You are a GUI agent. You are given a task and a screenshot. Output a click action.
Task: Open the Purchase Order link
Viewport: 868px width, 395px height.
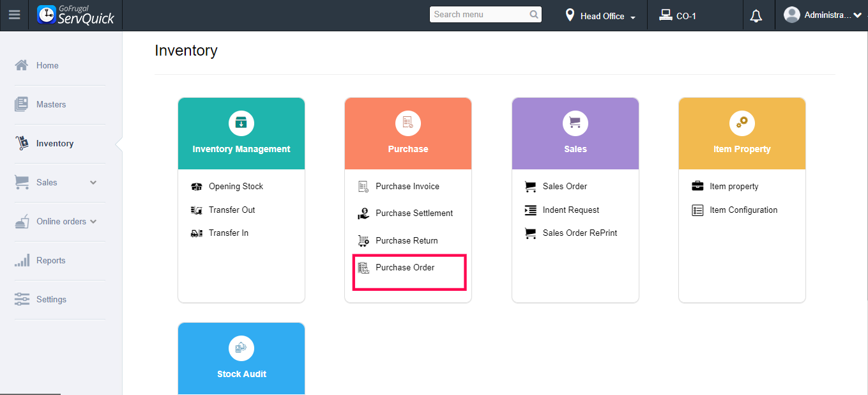tap(405, 268)
